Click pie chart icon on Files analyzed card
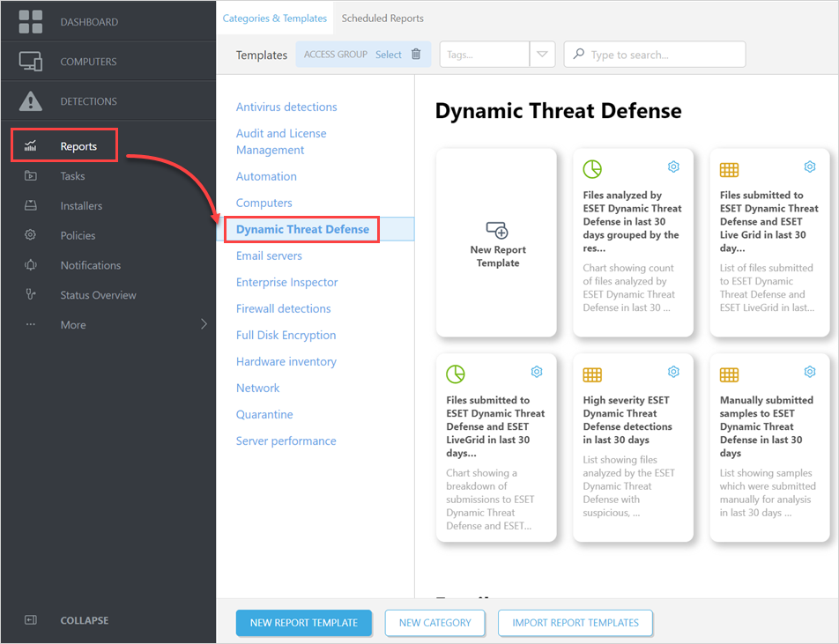Viewport: 839px width, 644px height. pyautogui.click(x=592, y=169)
